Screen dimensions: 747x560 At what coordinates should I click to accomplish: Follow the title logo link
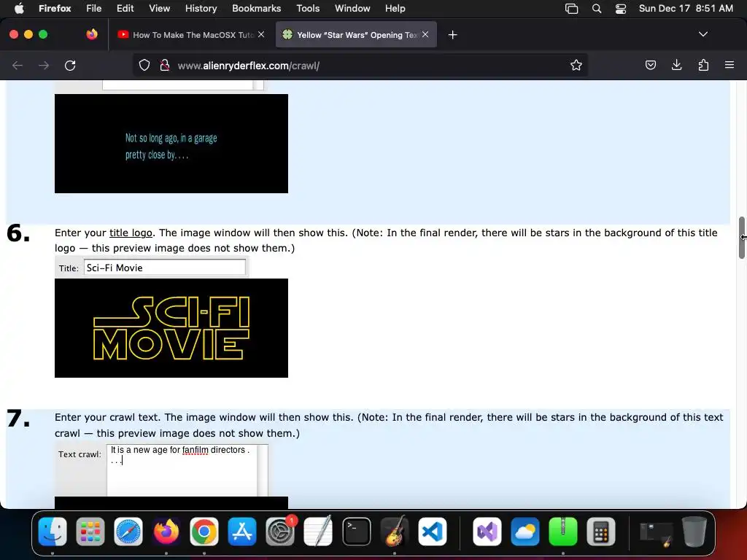pyautogui.click(x=131, y=233)
